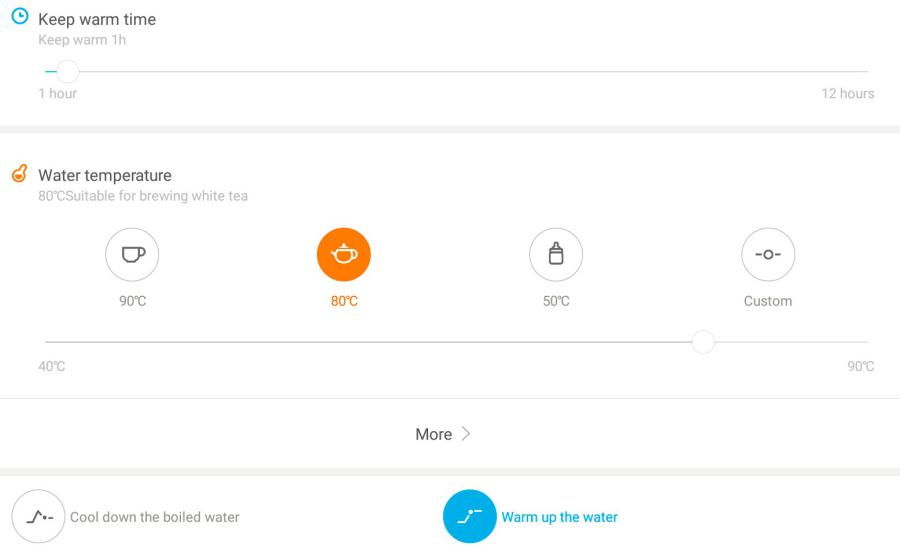Select the Custom temperature slider icon
The height and width of the screenshot is (549, 900).
pyautogui.click(x=768, y=254)
